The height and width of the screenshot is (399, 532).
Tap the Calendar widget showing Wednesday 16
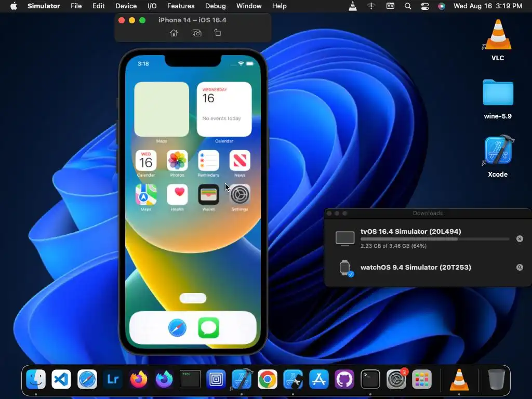[224, 109]
